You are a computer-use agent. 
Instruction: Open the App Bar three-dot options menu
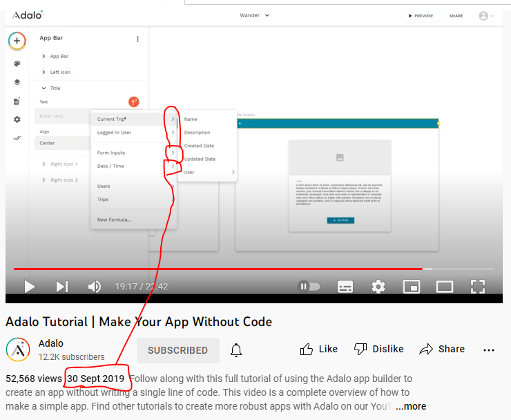click(x=137, y=39)
